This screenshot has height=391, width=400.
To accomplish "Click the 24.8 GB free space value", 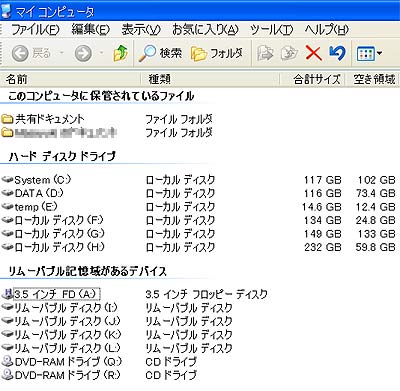I will 375,220.
